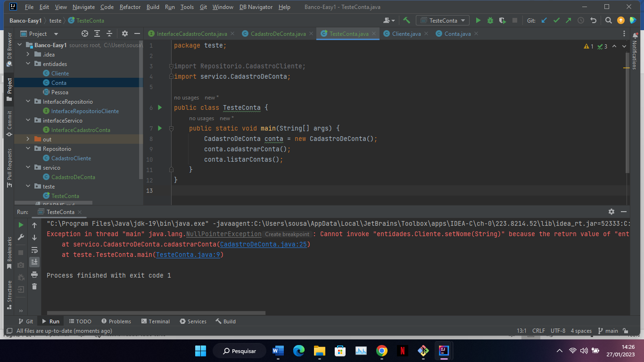Clear console with the trash icon
Image resolution: width=644 pixels, height=362 pixels.
(34, 287)
